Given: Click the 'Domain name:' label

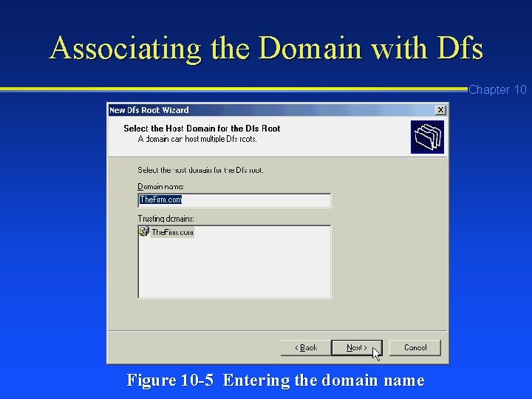Looking at the screenshot, I should 160,187.
